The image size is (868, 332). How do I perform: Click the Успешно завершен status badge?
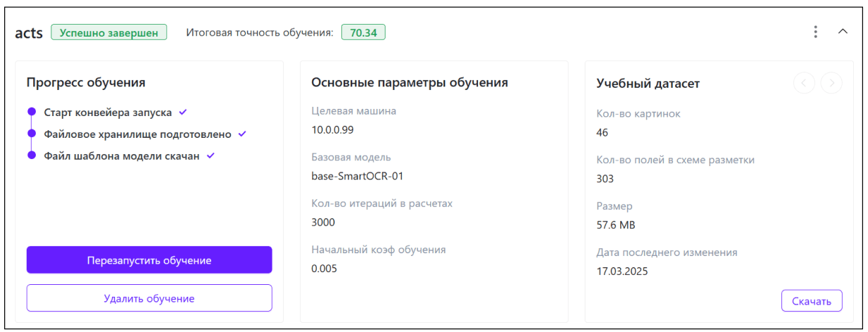pyautogui.click(x=109, y=32)
